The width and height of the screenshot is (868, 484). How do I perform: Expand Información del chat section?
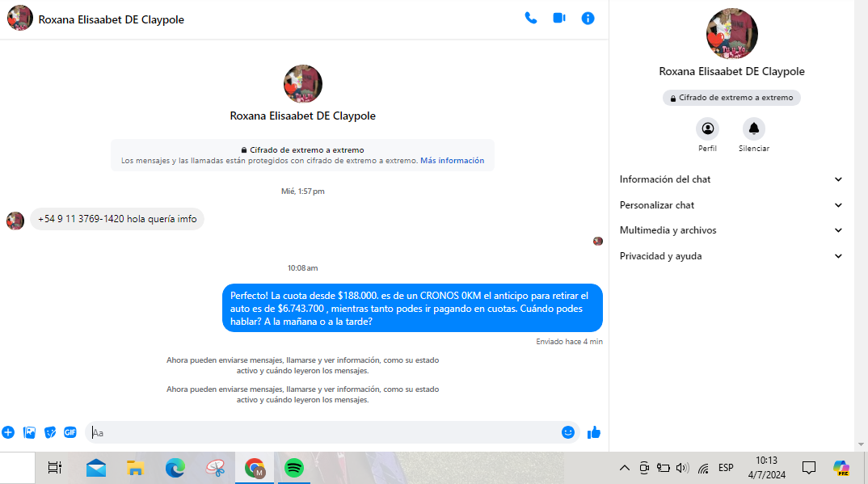pyautogui.click(x=731, y=179)
